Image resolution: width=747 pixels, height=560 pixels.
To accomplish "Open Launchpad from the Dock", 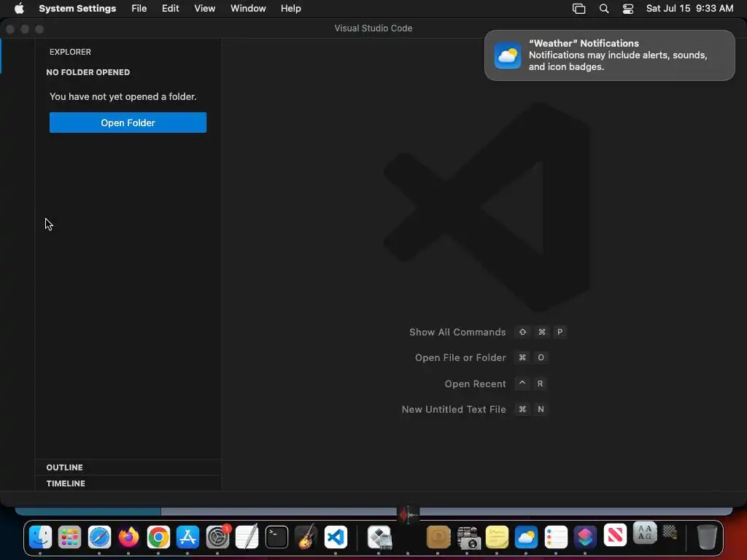I will coord(69,537).
